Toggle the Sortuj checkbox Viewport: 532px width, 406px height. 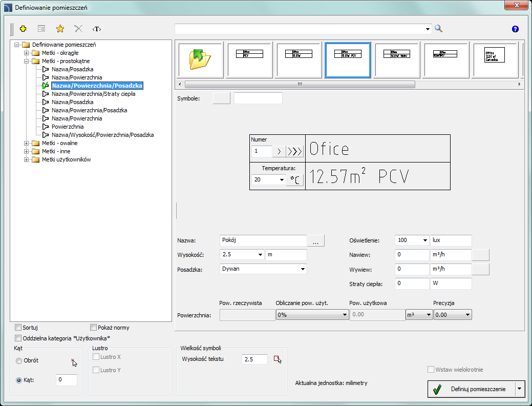point(18,328)
